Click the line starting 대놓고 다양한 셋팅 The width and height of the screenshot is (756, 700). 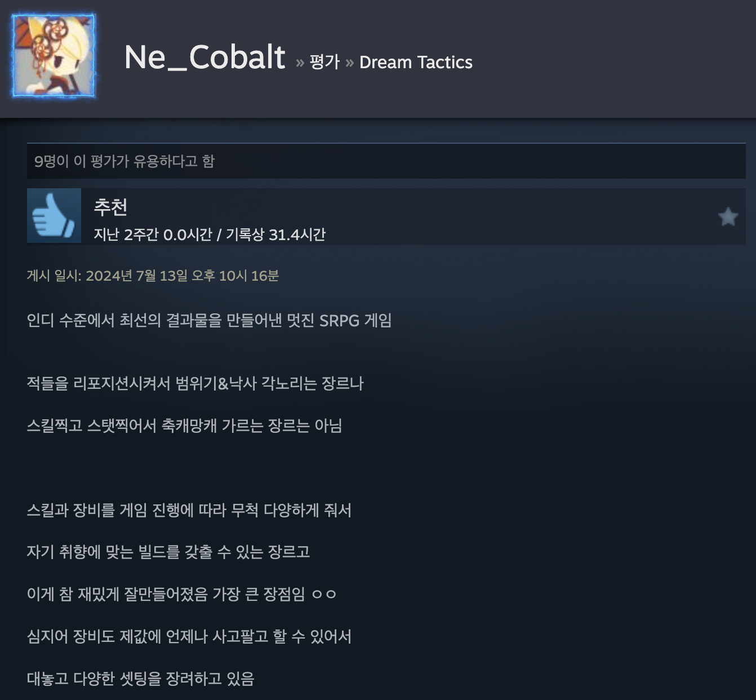click(x=140, y=679)
